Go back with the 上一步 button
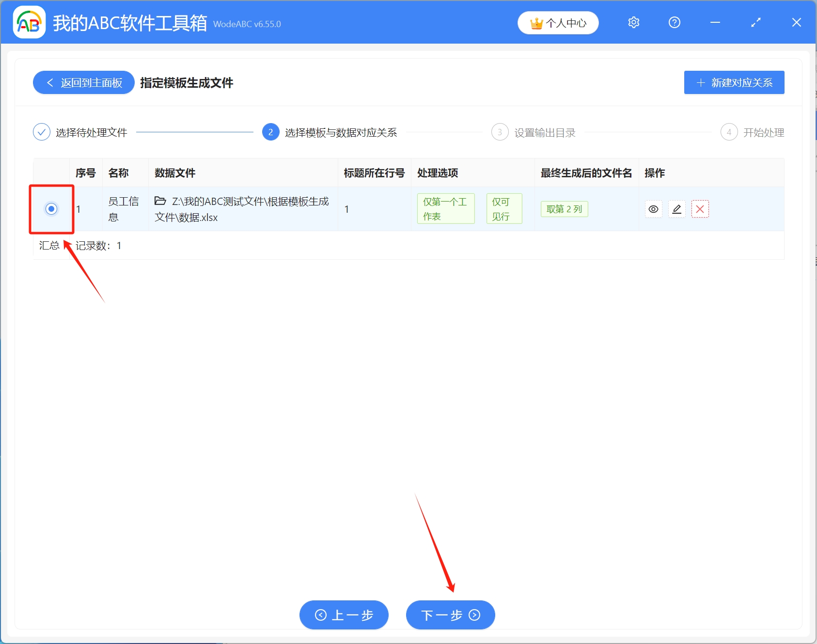This screenshot has width=817, height=644. (x=344, y=614)
